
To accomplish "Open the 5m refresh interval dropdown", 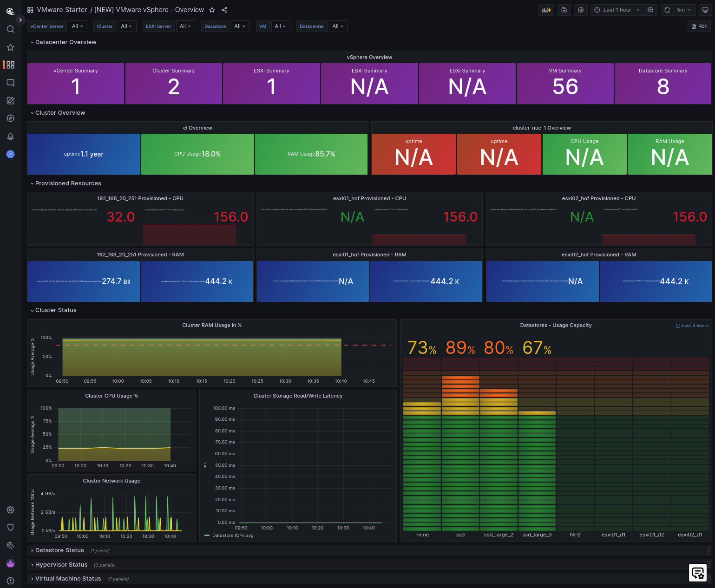I will pyautogui.click(x=684, y=10).
